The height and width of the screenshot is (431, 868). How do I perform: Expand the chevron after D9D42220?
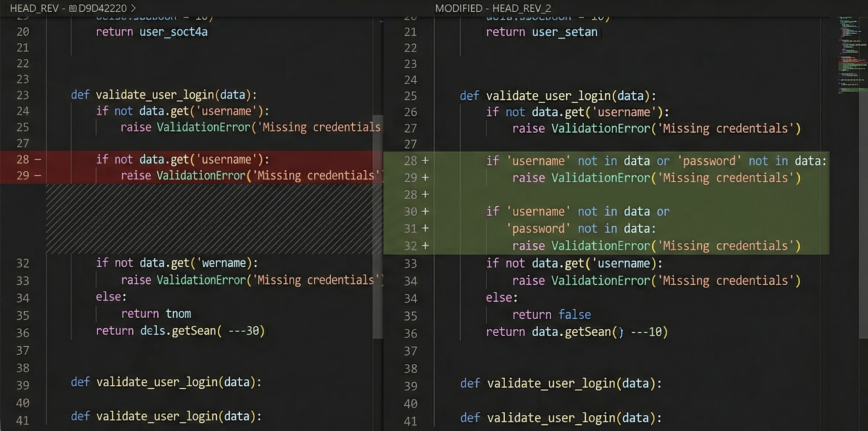[133, 8]
